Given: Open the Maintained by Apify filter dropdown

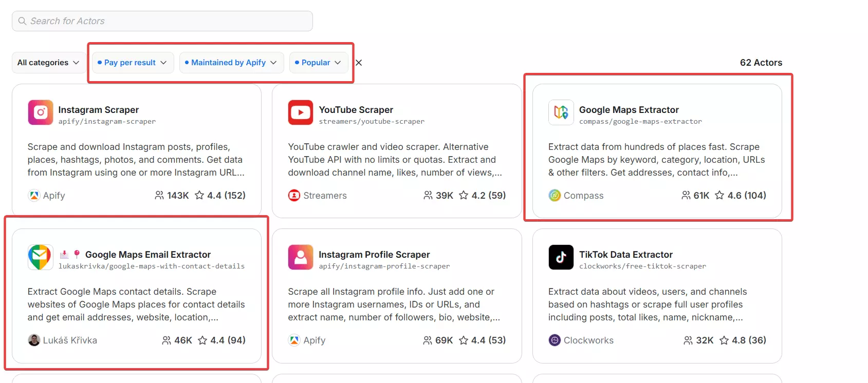Looking at the screenshot, I should click(231, 63).
